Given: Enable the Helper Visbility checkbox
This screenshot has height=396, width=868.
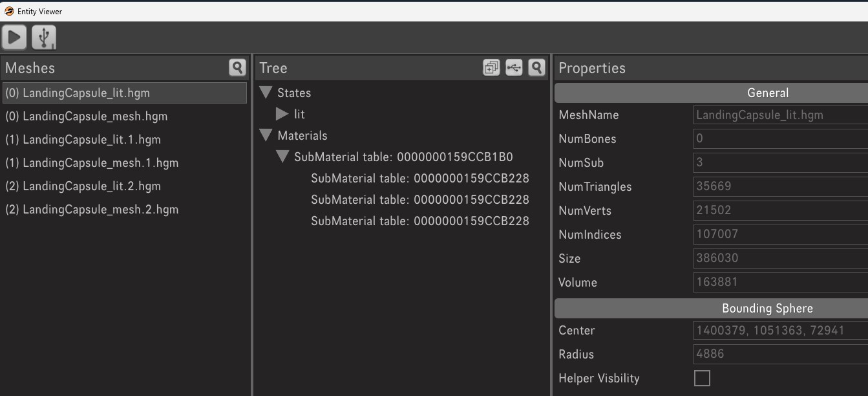Looking at the screenshot, I should click(702, 378).
